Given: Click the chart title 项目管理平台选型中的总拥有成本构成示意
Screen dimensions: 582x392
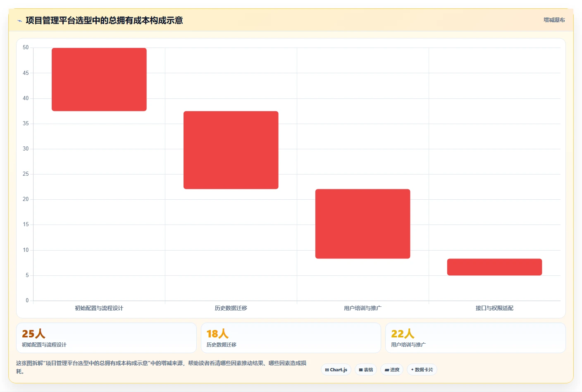Looking at the screenshot, I should click(x=104, y=20).
